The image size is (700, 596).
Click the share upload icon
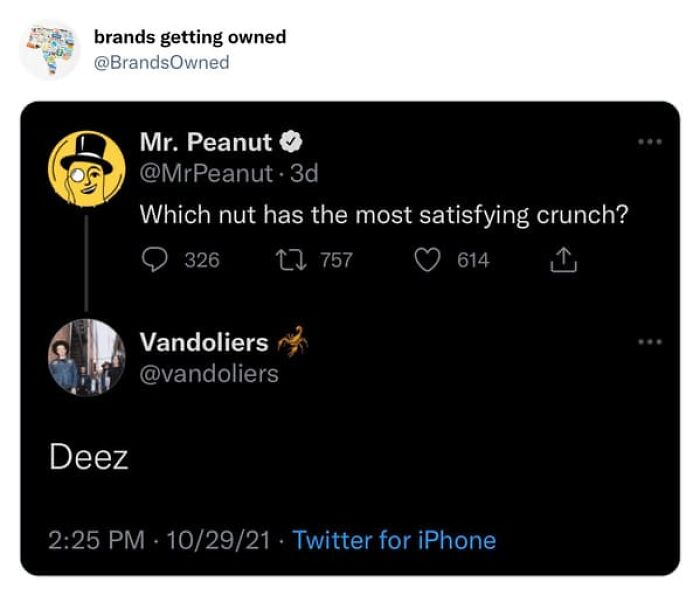[x=563, y=260]
